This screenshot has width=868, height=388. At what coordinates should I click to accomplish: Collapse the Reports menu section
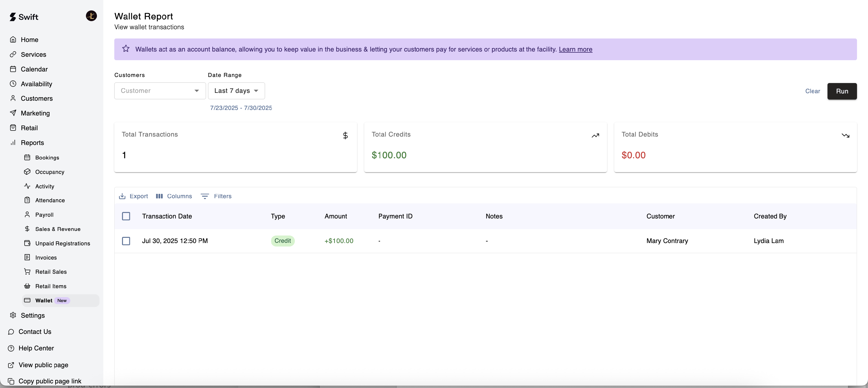pyautogui.click(x=32, y=143)
